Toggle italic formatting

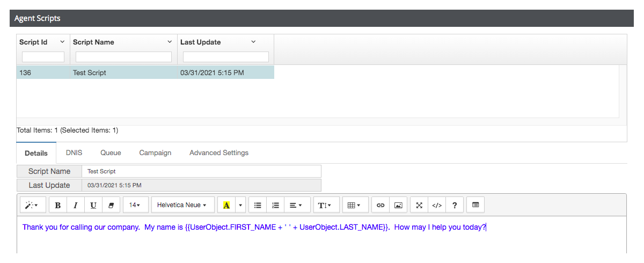pyautogui.click(x=76, y=205)
